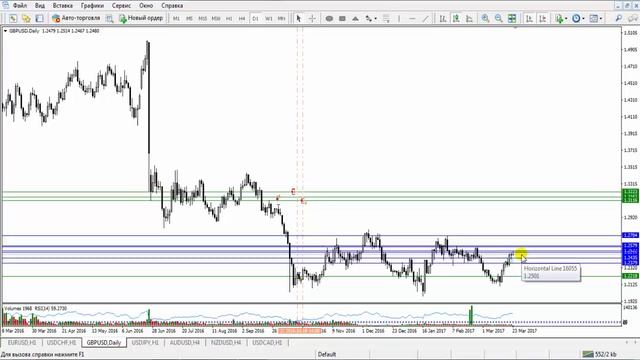This screenshot has width=640, height=360.
Task: Open the chat bubbles icon
Action: 633,18
